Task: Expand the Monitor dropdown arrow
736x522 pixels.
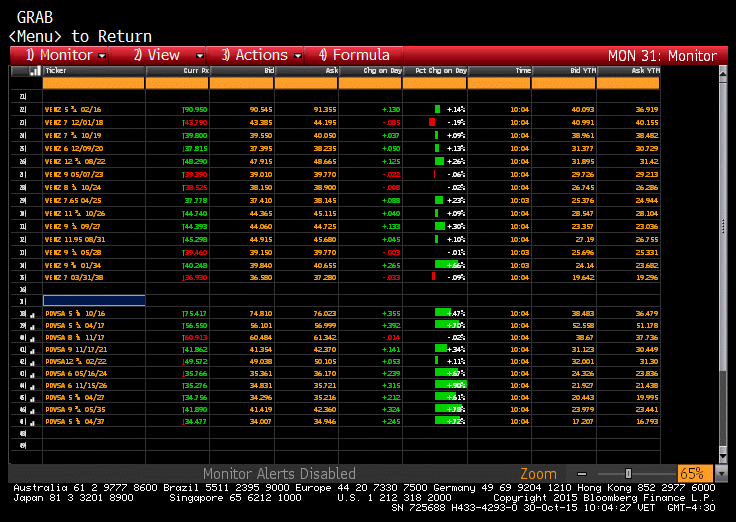Action: click(102, 56)
